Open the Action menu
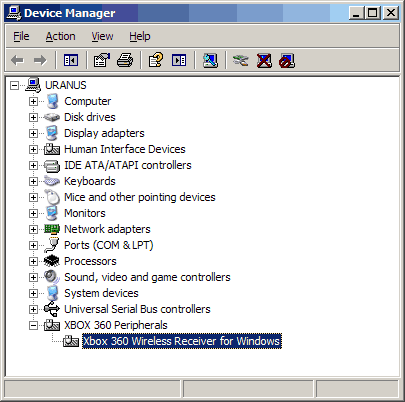The image size is (405, 402). point(60,36)
